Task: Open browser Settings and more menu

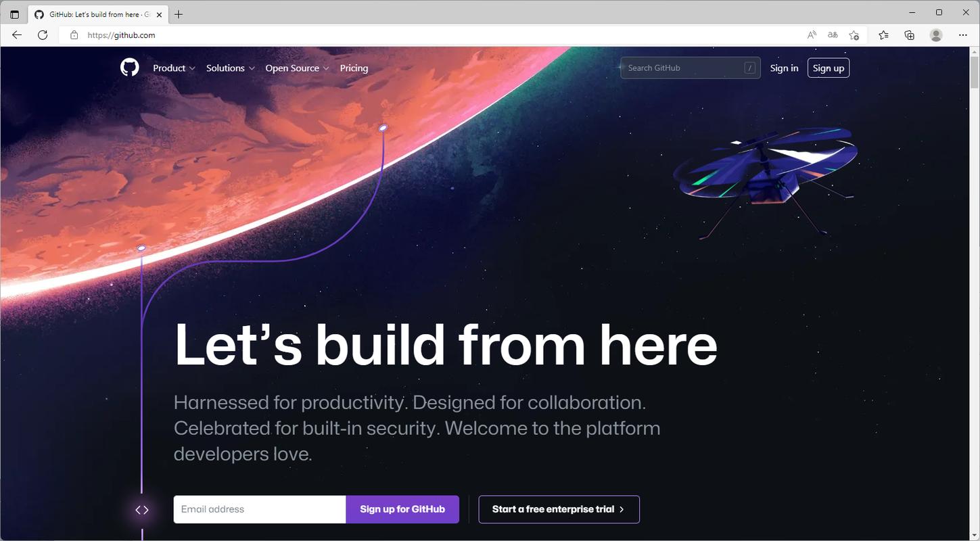Action: tap(963, 35)
